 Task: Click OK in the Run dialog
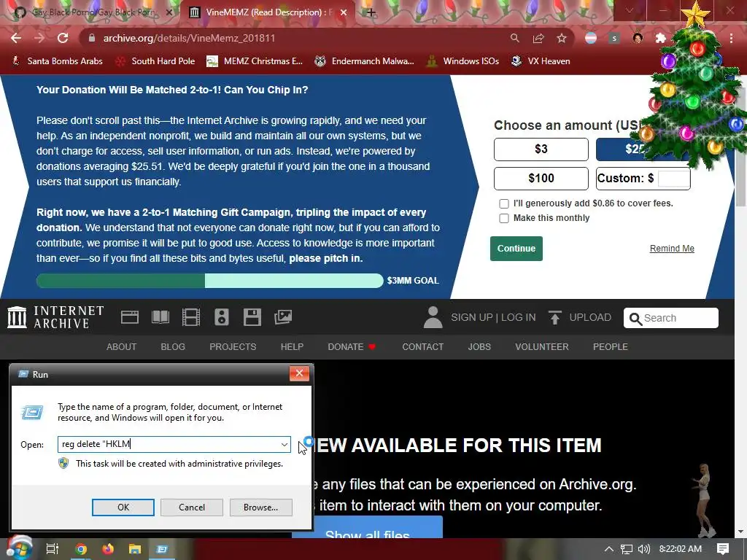point(123,507)
